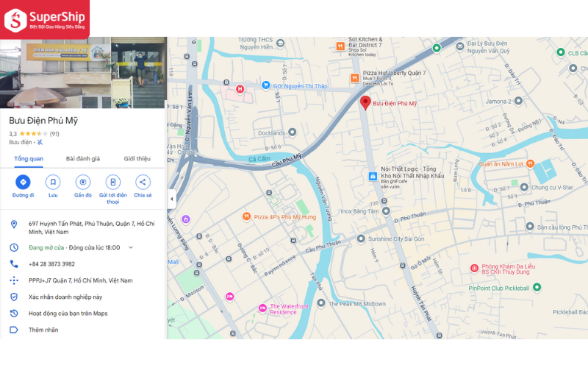Switch to the Tổng quan tab
The height and width of the screenshot is (368, 588).
click(29, 159)
